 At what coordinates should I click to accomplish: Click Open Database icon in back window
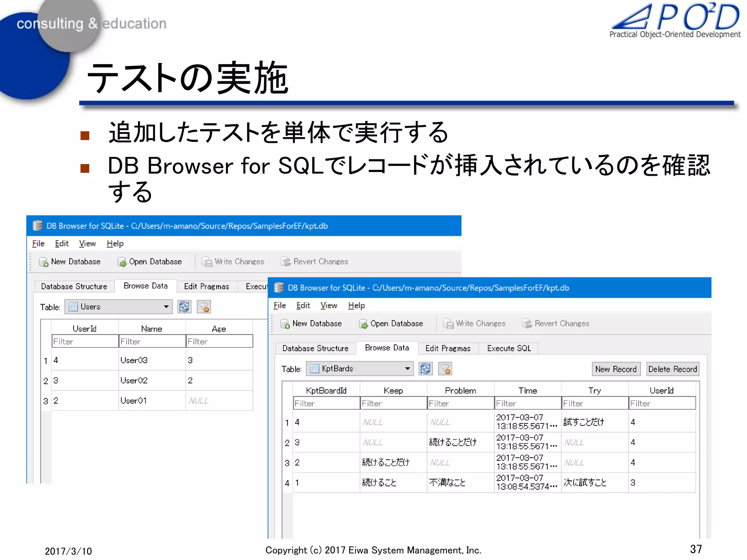pos(122,262)
